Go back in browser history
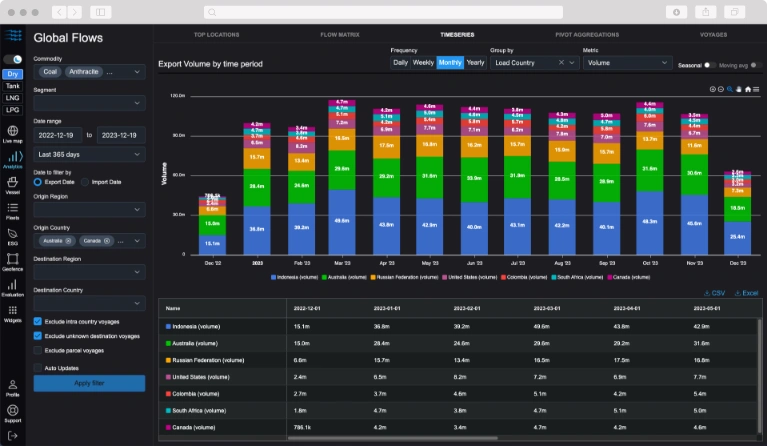 (x=59, y=12)
